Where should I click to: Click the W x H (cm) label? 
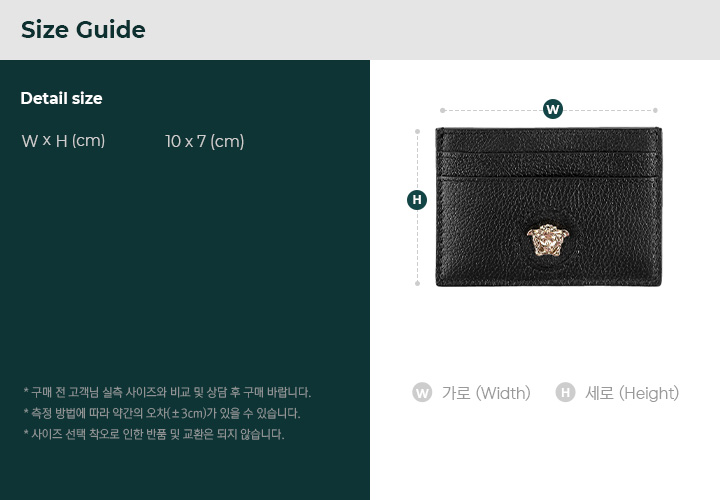63,141
